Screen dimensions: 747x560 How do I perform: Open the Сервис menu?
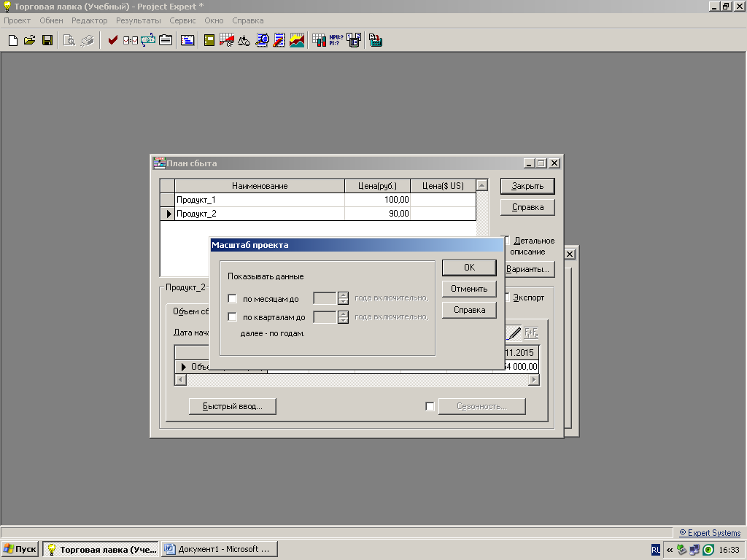click(182, 20)
